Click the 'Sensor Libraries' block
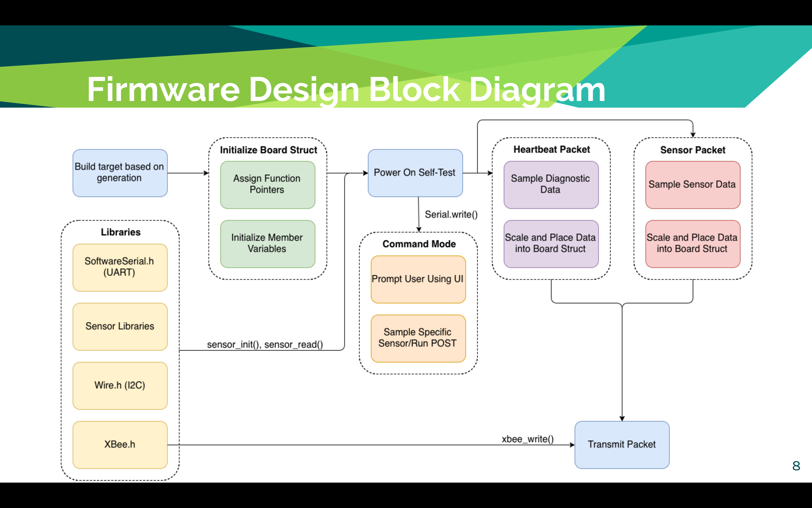This screenshot has width=812, height=508. pos(120,327)
